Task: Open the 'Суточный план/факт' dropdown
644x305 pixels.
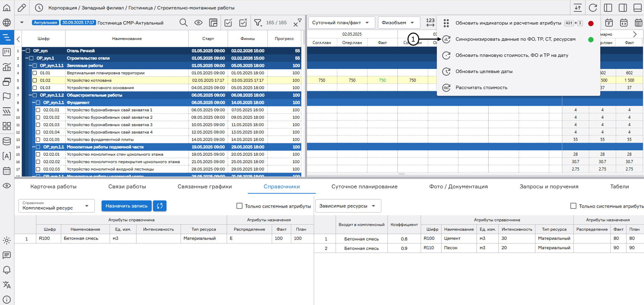Action: pos(340,22)
